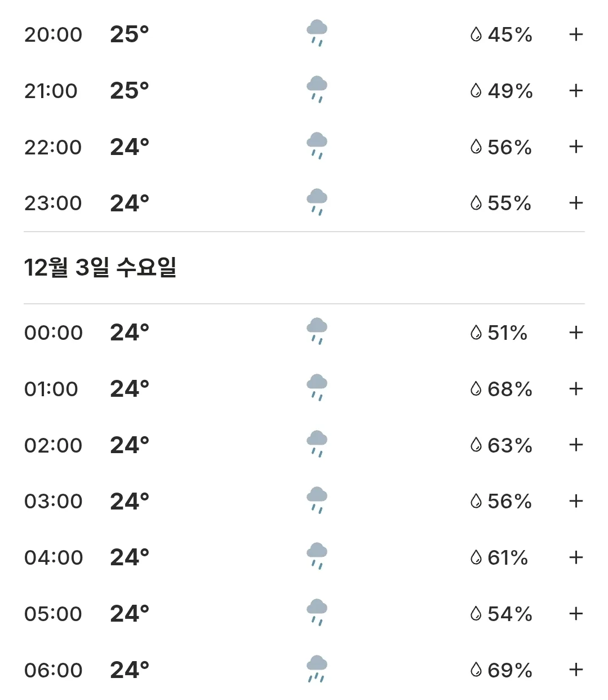Select the 03:00 time label
Screen dimensions: 608x700
tap(53, 501)
